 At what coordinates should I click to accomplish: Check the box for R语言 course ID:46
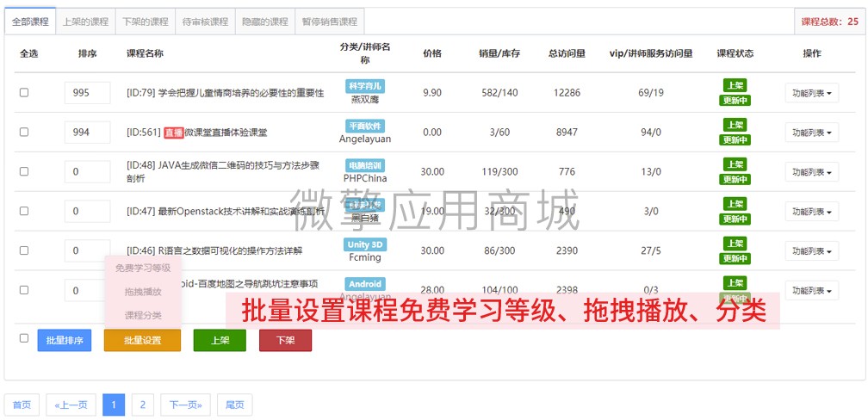(24, 250)
